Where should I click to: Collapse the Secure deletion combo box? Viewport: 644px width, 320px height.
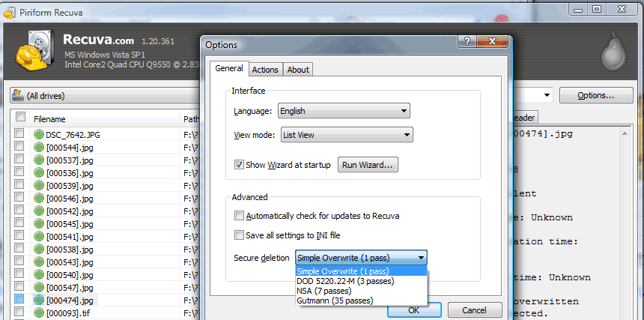tap(362, 258)
